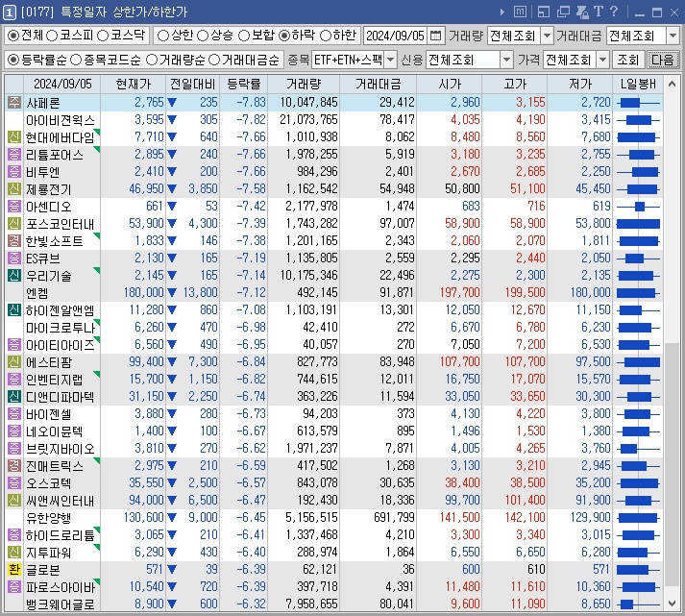
Task: Click the 마이크로투나 stock row name
Action: pos(61,328)
